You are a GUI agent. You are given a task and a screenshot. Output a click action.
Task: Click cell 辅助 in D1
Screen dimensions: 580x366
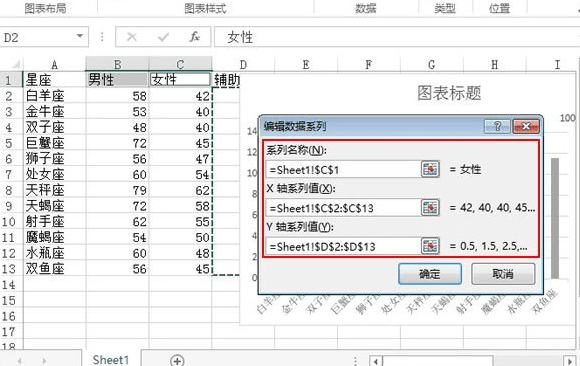tap(227, 80)
